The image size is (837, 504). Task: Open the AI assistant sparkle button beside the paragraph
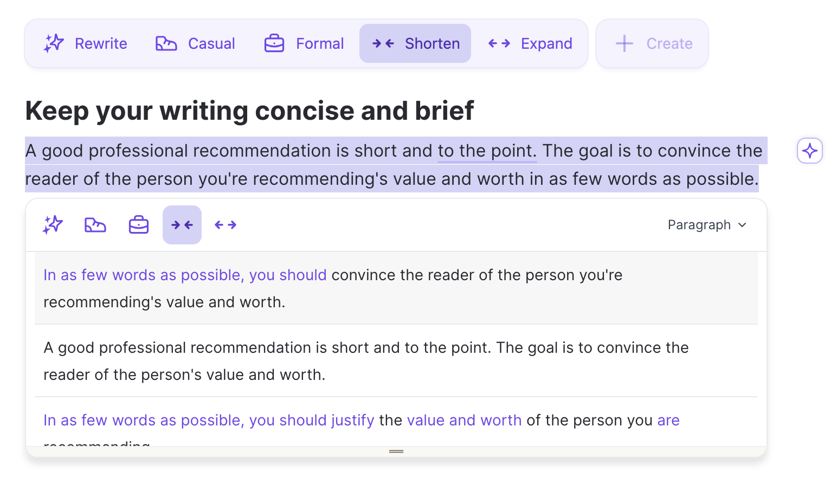pos(809,151)
